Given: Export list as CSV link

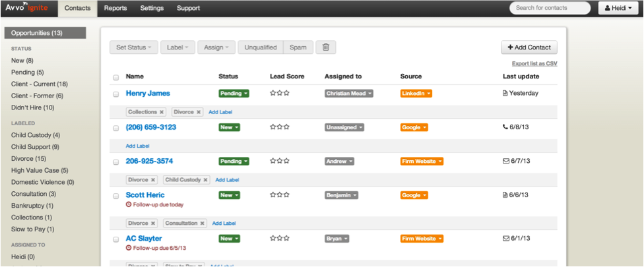Looking at the screenshot, I should [534, 64].
